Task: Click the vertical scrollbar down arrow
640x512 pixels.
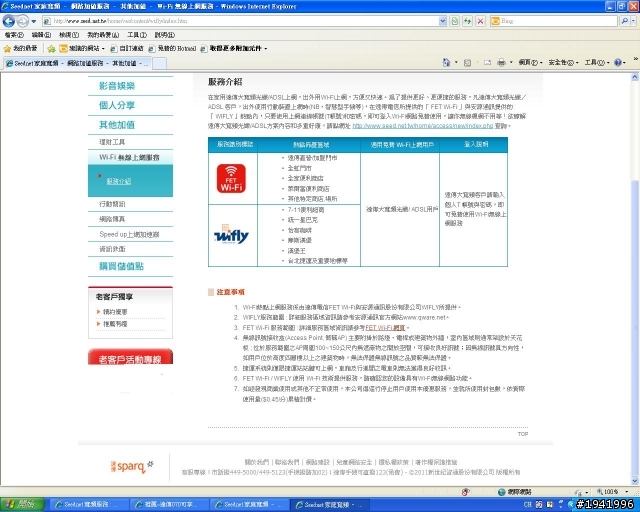Action: (x=635, y=481)
